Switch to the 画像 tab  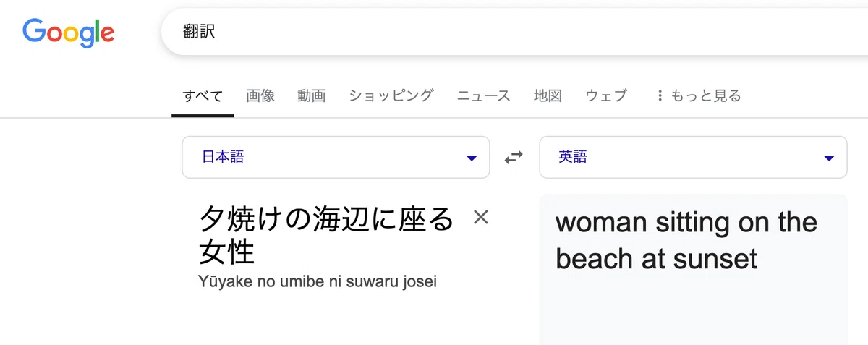pos(260,95)
